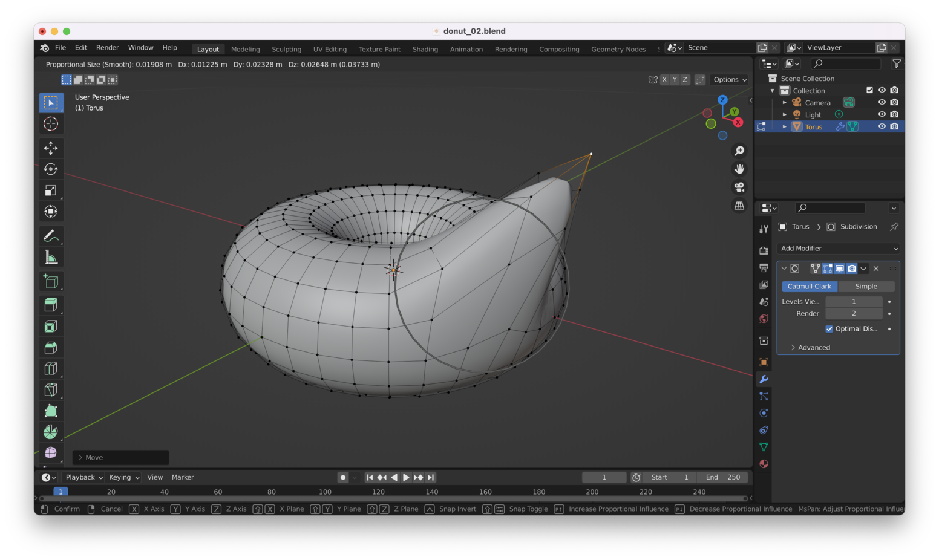Activate the Annotate pencil tool

[x=51, y=236]
